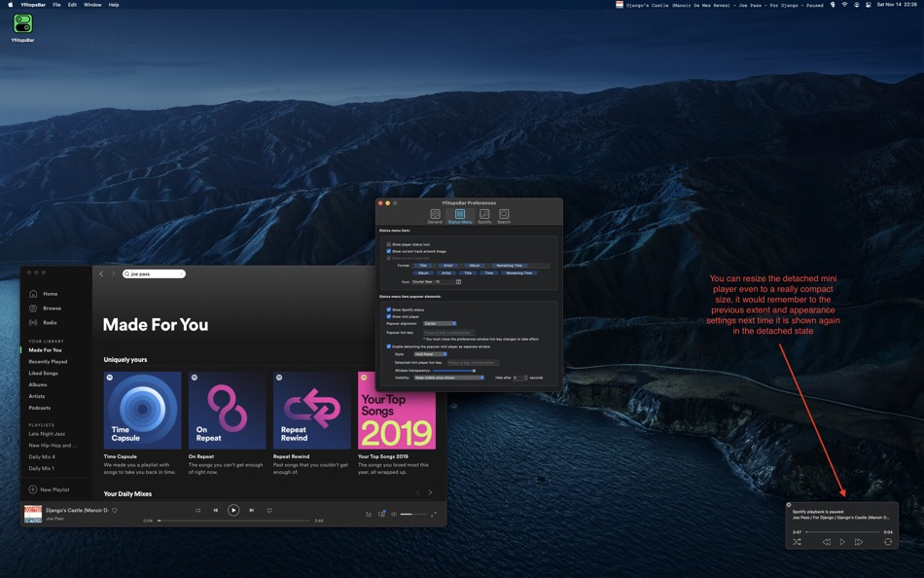Open the On Repeat playlist cover
This screenshot has width=924, height=578.
coord(227,411)
